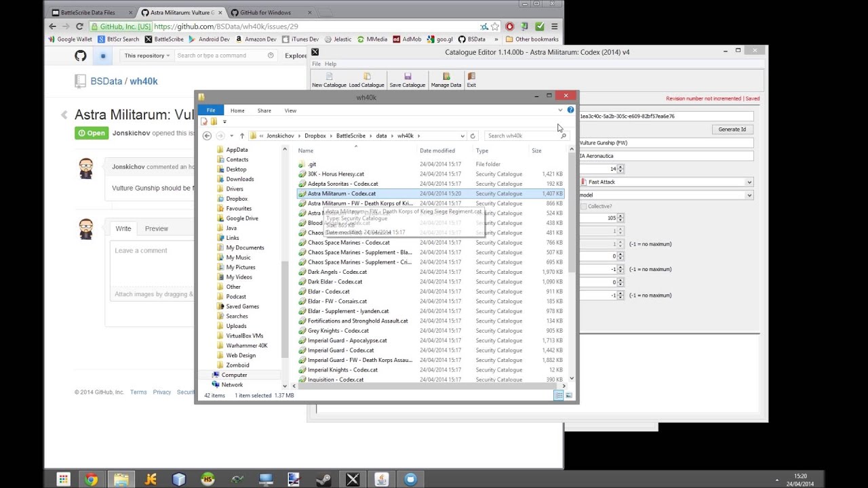Image resolution: width=868 pixels, height=488 pixels.
Task: Open the Amazon Dev bookmark
Action: (256, 39)
